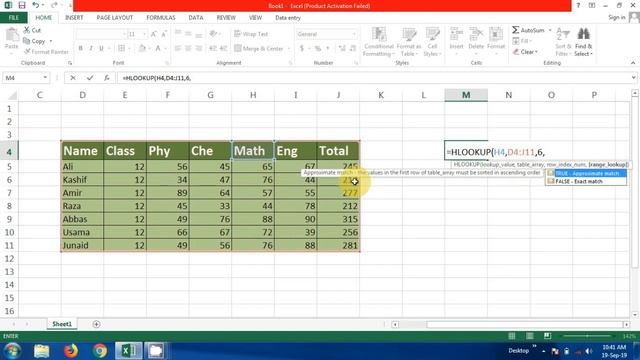Add a new sheet with plus button

[x=96, y=324]
